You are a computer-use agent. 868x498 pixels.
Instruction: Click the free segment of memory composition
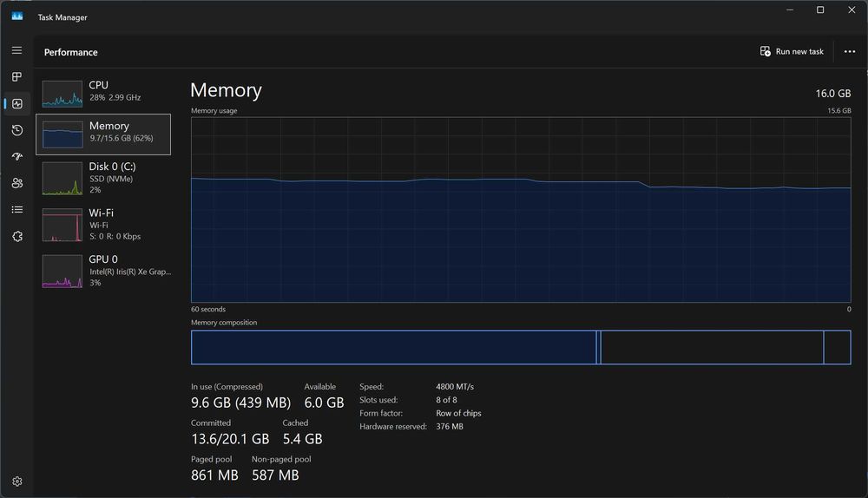[x=837, y=348]
